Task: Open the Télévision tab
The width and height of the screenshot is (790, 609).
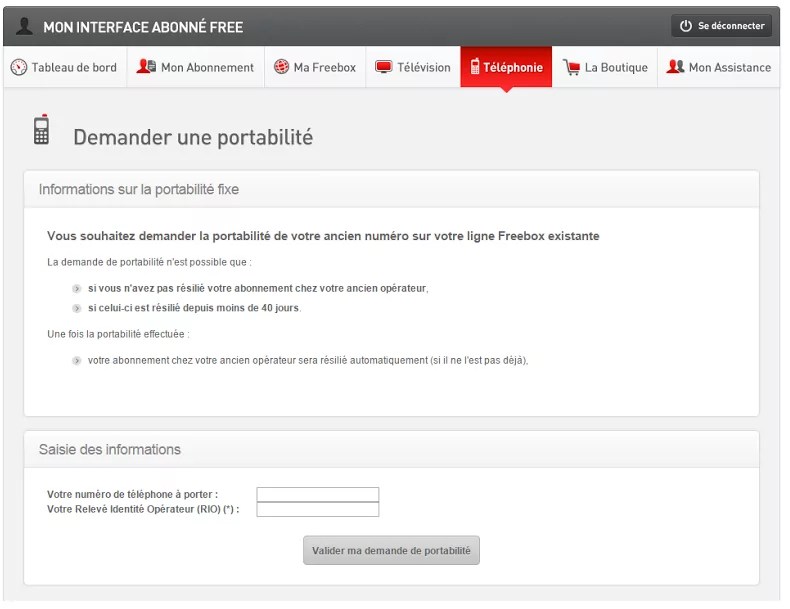Action: click(413, 67)
